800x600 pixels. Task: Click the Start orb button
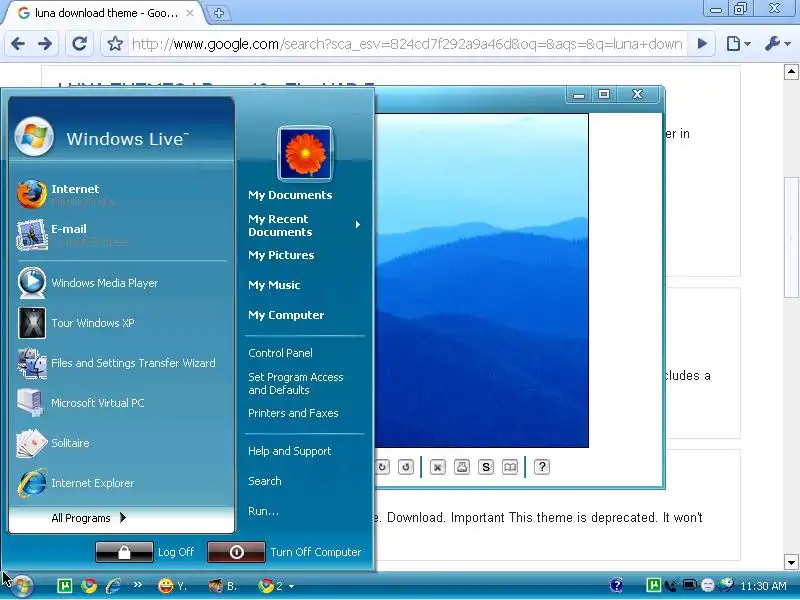point(22,585)
